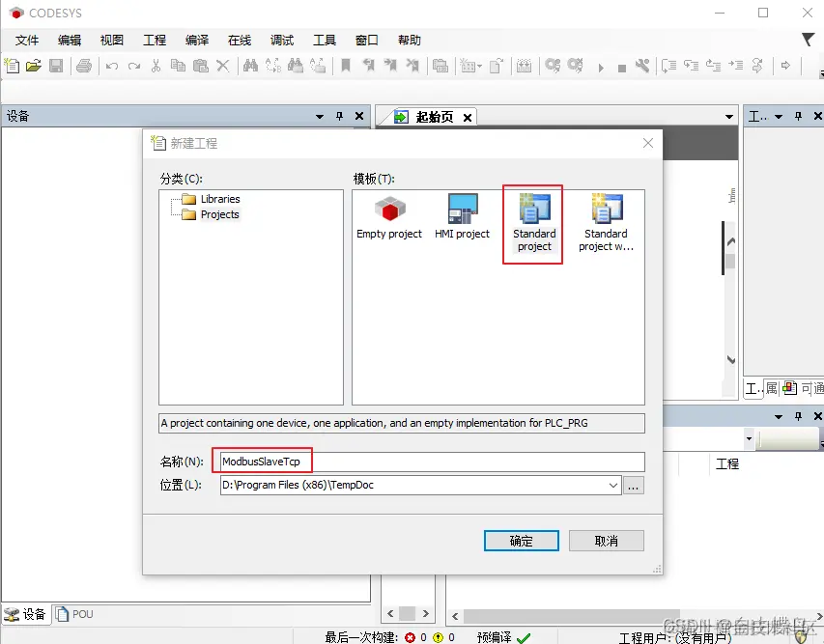Click the 确定 confirm button
The height and width of the screenshot is (644, 824).
(521, 541)
